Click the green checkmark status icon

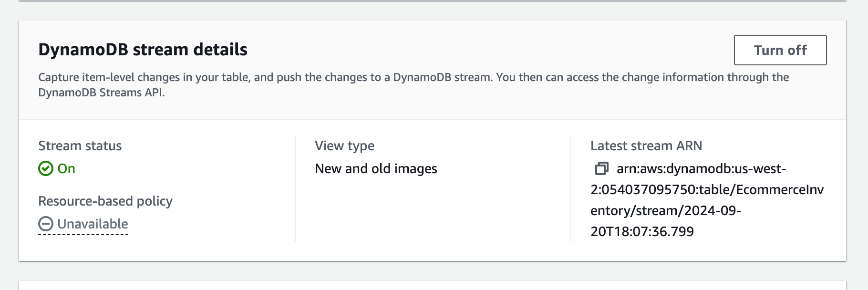click(46, 168)
